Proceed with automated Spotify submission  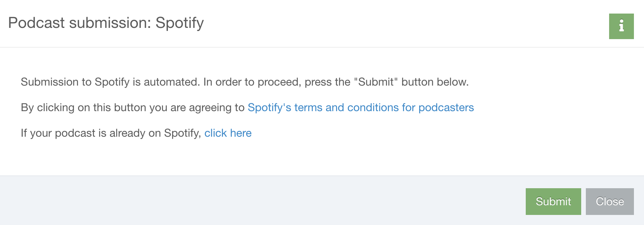[x=553, y=201]
